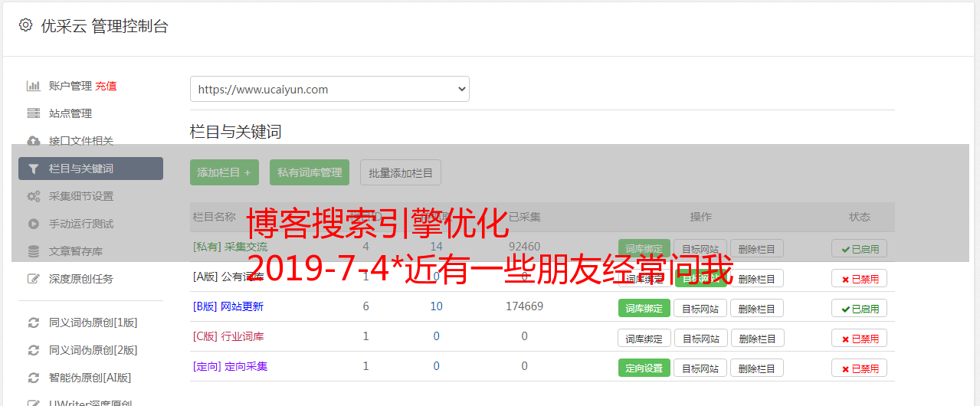Click the red 充值 link
Viewport: 980px width, 406px height.
pyautogui.click(x=107, y=86)
